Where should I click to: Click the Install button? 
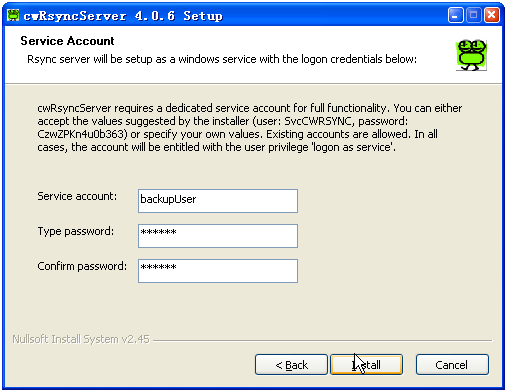(x=366, y=365)
